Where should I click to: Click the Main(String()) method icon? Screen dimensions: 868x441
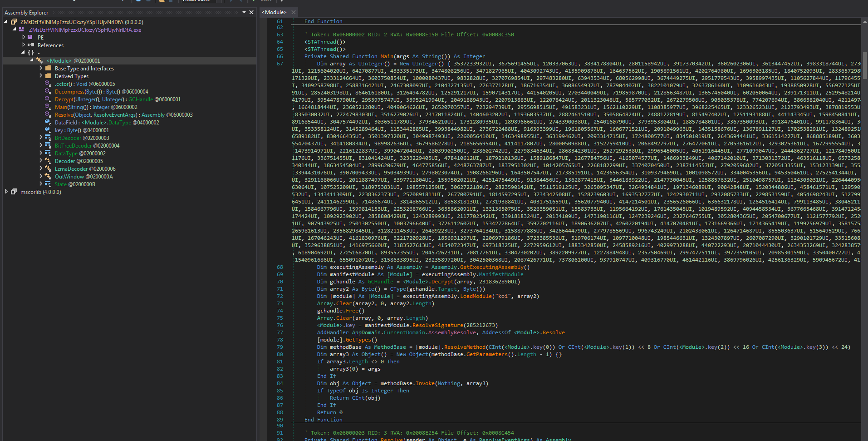(48, 107)
